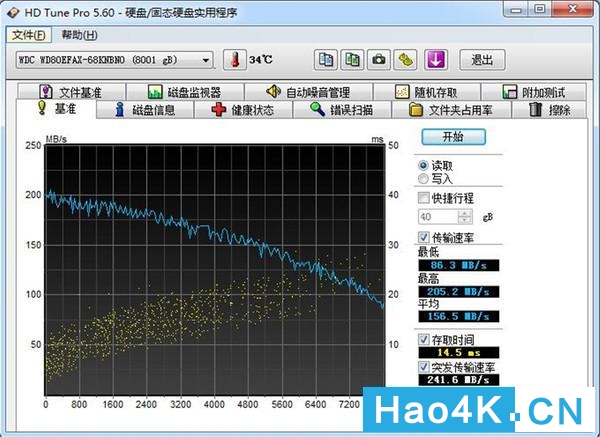Click the maximum value 205.2 MB/s
Screen dimensions: 600x437
pos(458,292)
